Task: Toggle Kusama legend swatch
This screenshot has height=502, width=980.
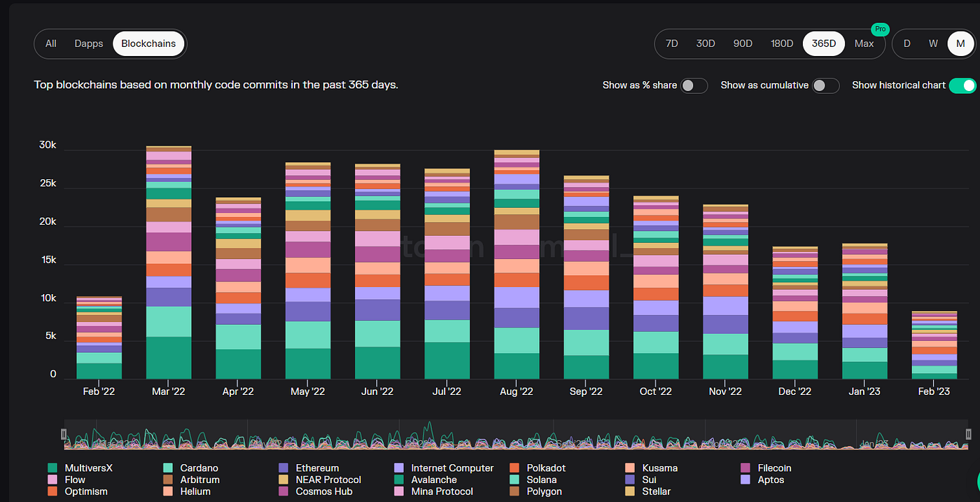Action: (x=629, y=468)
